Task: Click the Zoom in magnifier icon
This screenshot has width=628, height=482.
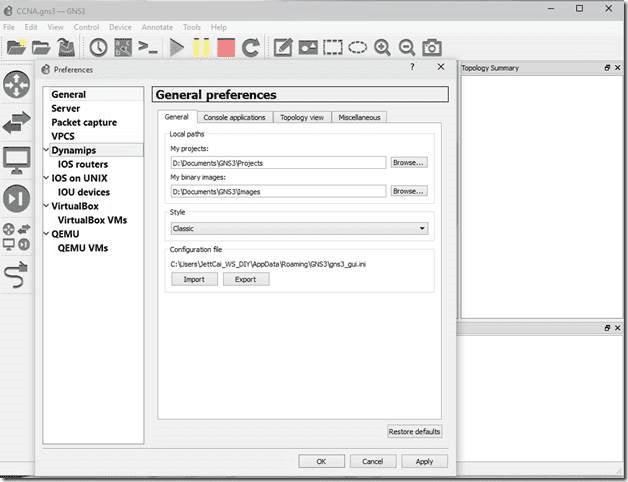Action: point(382,47)
